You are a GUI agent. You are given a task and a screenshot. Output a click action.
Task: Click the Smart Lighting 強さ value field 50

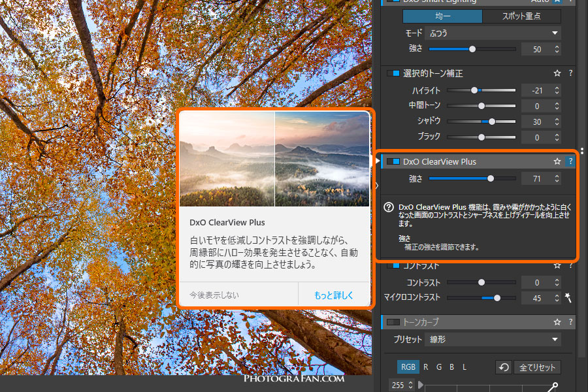coord(536,49)
